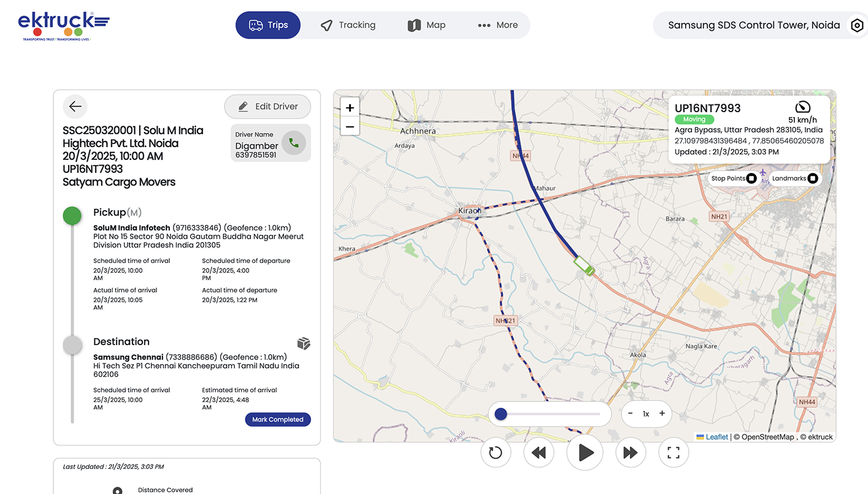Open the Map tab
Viewport: 868px width, 494px height.
[x=426, y=25]
